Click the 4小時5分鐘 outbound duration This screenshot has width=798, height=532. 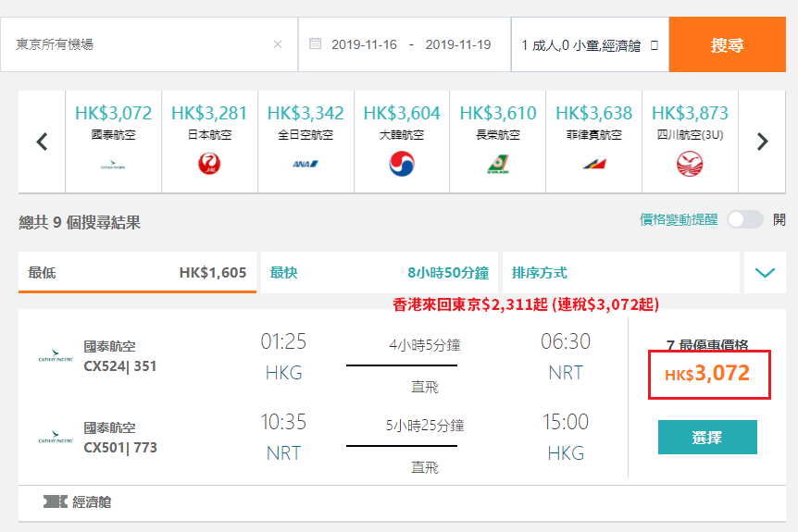pos(425,345)
